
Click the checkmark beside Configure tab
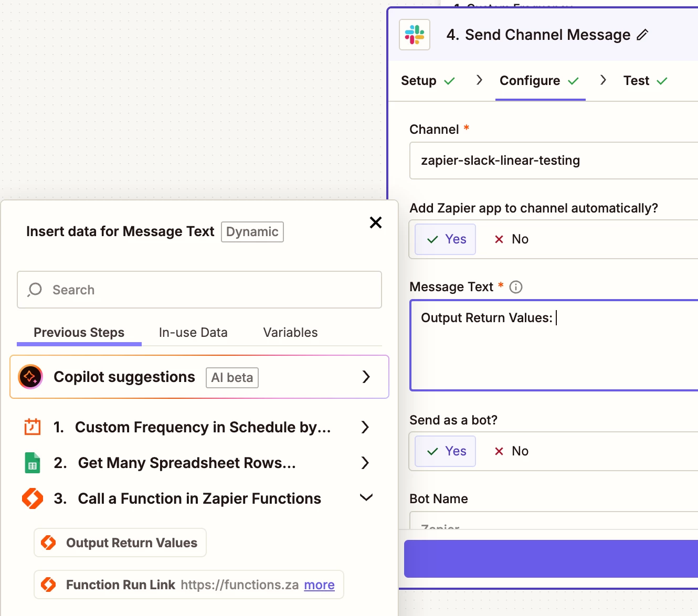(x=573, y=81)
